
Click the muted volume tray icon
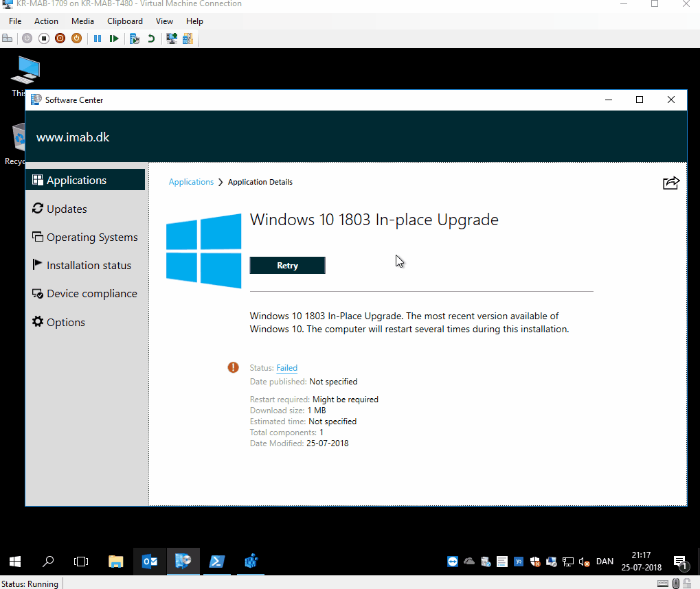click(585, 562)
